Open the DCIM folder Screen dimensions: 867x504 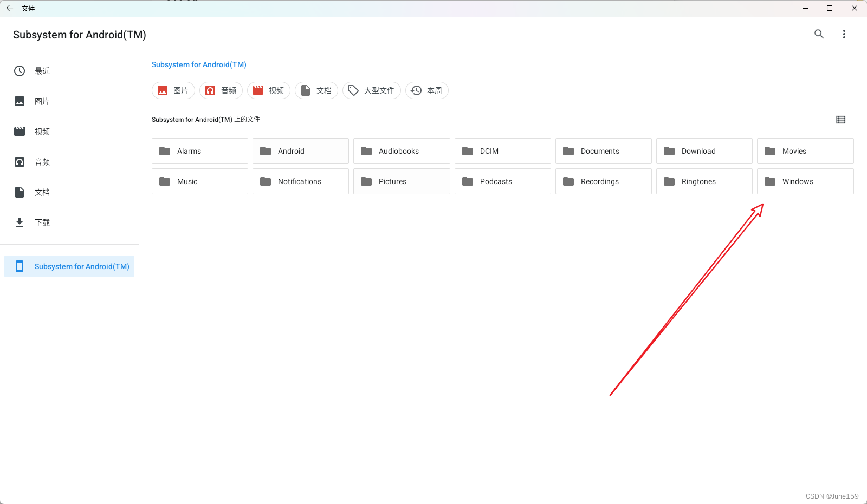tap(503, 151)
